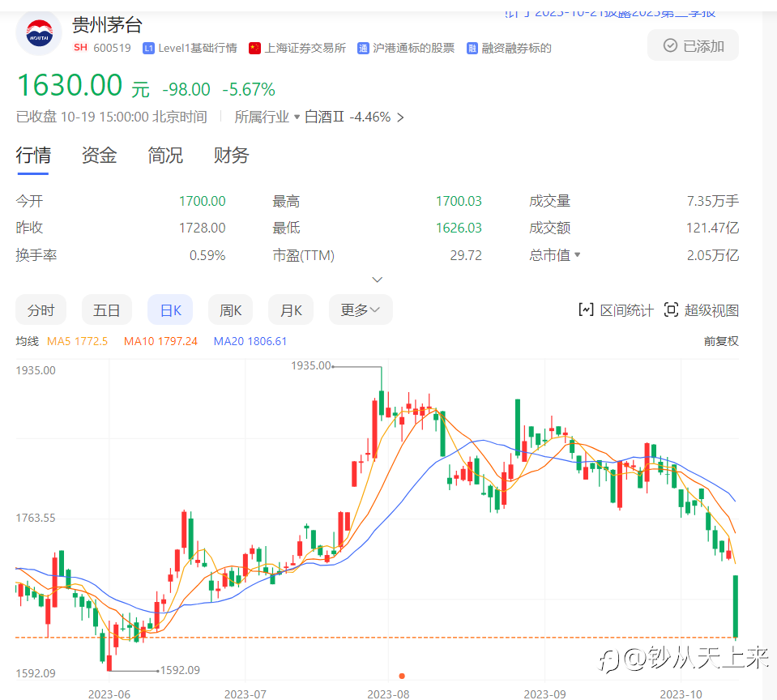Select the 分时 chart view
Image resolution: width=777 pixels, height=700 pixels.
tap(41, 310)
